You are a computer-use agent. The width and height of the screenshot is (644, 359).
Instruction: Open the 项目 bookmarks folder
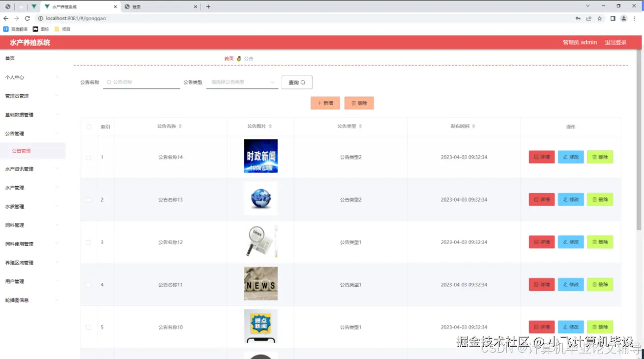(x=62, y=29)
